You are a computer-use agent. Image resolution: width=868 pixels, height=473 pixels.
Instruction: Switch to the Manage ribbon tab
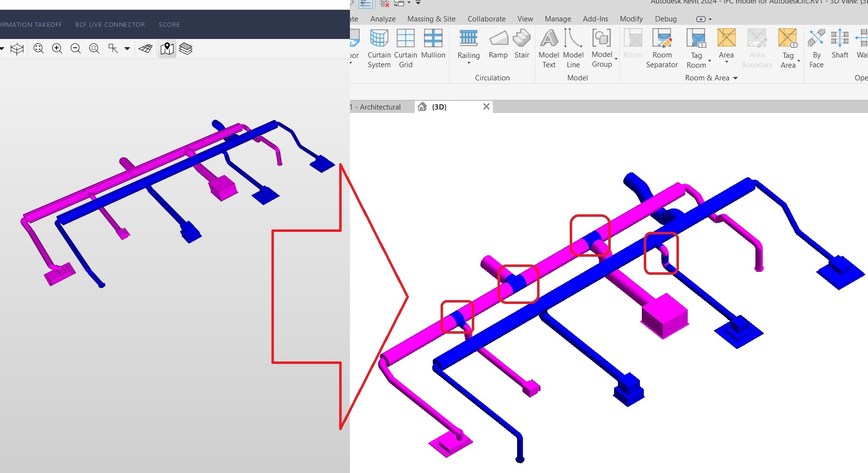click(x=558, y=19)
